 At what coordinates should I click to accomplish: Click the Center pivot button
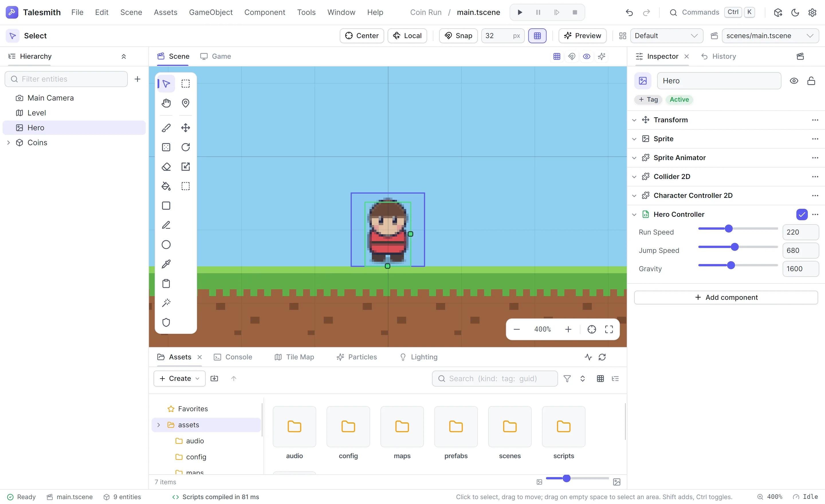coord(362,36)
